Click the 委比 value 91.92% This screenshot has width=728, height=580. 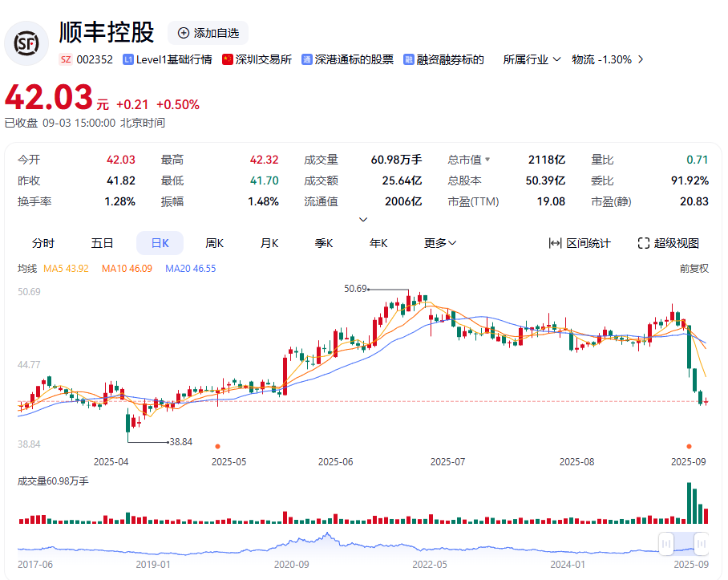click(690, 180)
